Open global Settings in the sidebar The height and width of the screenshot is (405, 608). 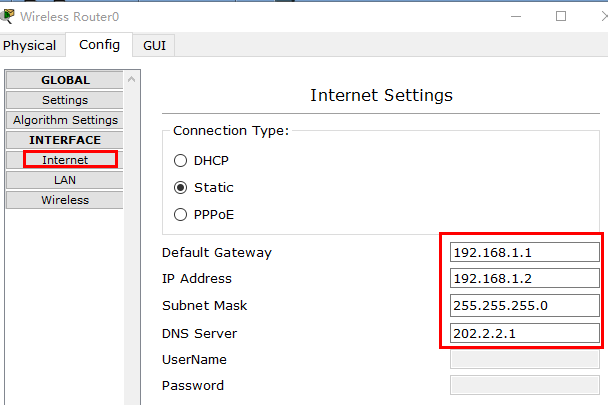pyautogui.click(x=65, y=100)
